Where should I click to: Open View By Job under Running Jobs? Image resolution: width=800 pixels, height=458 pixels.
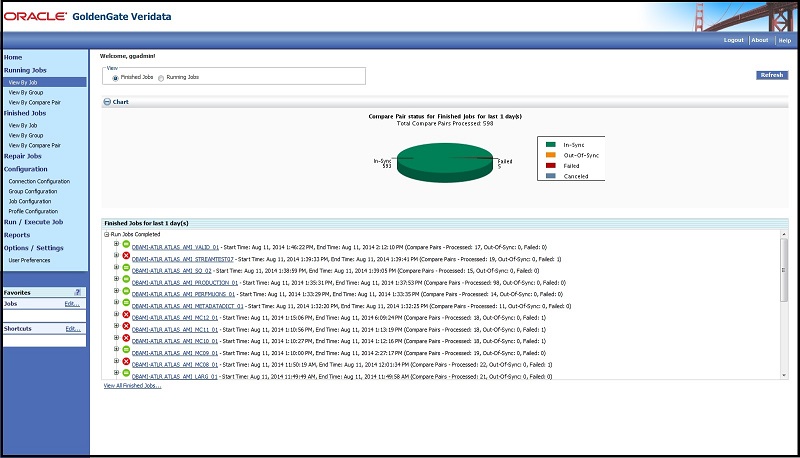23,82
